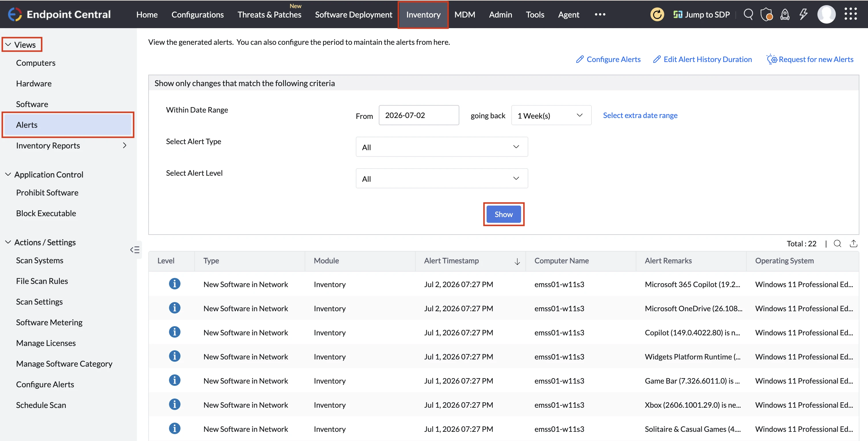
Task: Open Threats & Patches tab
Action: (269, 14)
